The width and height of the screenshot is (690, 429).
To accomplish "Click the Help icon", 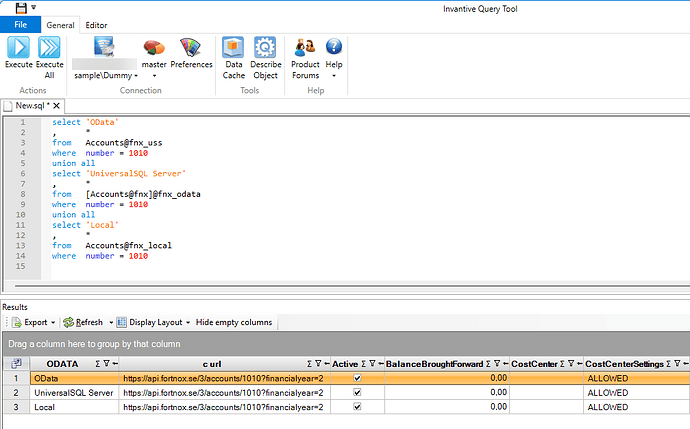I will (334, 48).
